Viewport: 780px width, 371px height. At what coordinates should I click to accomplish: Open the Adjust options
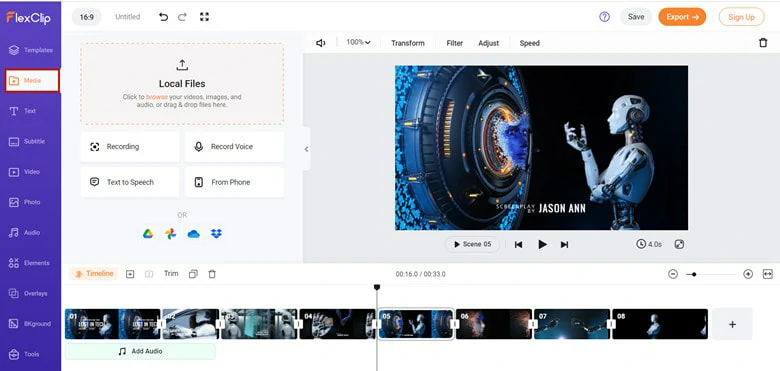click(488, 43)
